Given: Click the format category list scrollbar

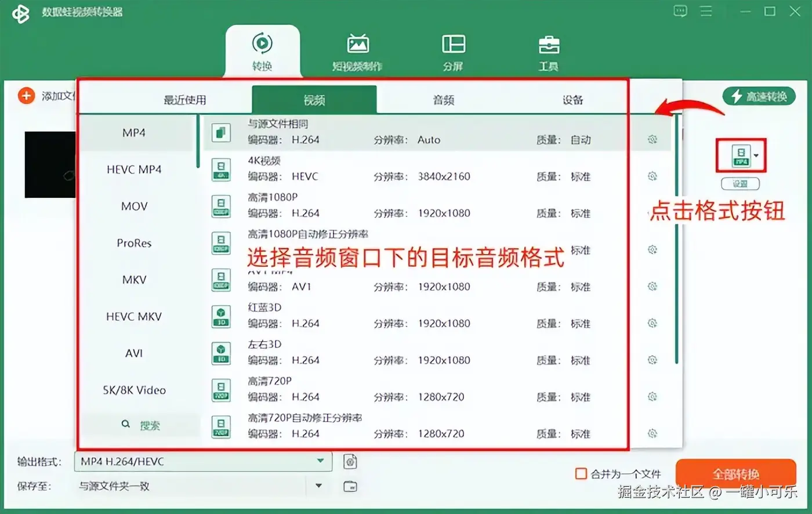Looking at the screenshot, I should click(x=198, y=142).
